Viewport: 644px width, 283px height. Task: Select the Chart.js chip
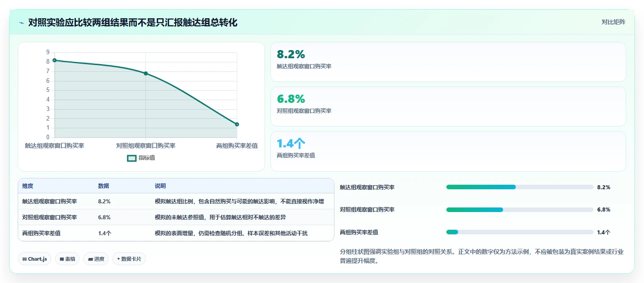[35, 259]
